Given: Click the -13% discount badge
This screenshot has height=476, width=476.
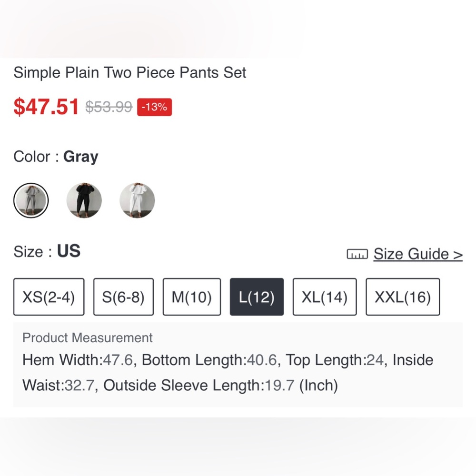Looking at the screenshot, I should [x=154, y=107].
